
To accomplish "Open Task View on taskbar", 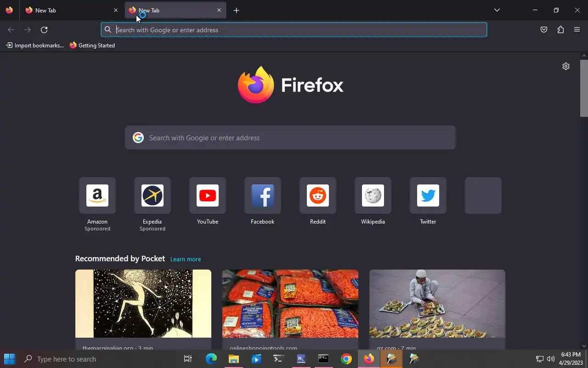I will pyautogui.click(x=188, y=359).
